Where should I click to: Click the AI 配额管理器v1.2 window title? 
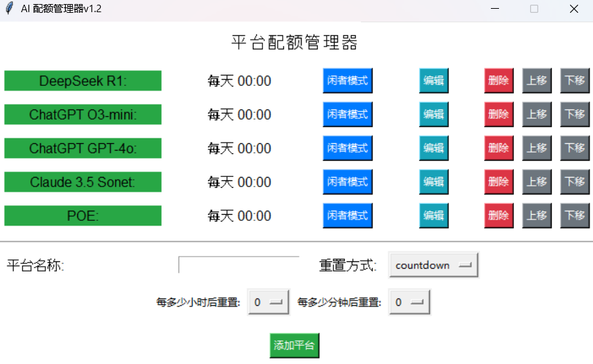click(x=62, y=8)
